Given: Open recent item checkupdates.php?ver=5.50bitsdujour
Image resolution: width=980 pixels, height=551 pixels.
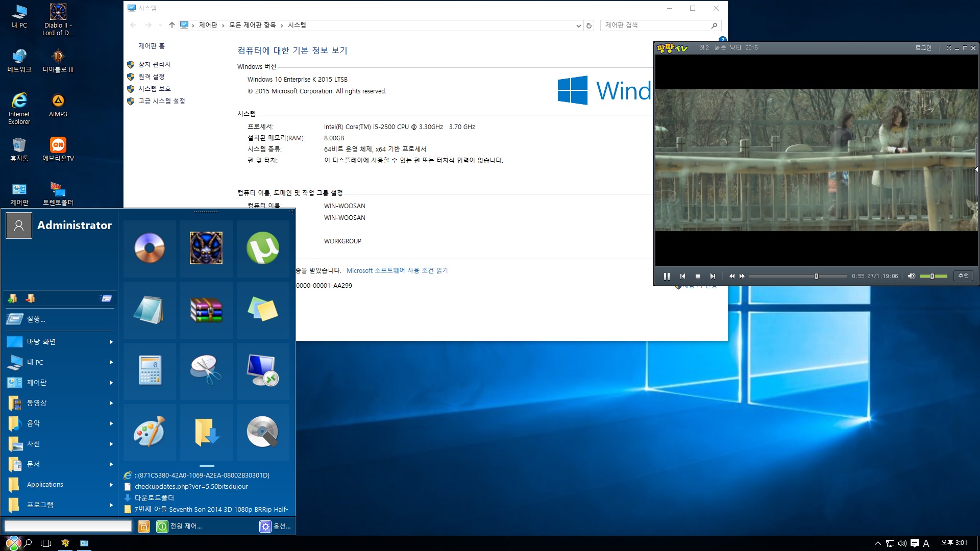Looking at the screenshot, I should point(191,487).
